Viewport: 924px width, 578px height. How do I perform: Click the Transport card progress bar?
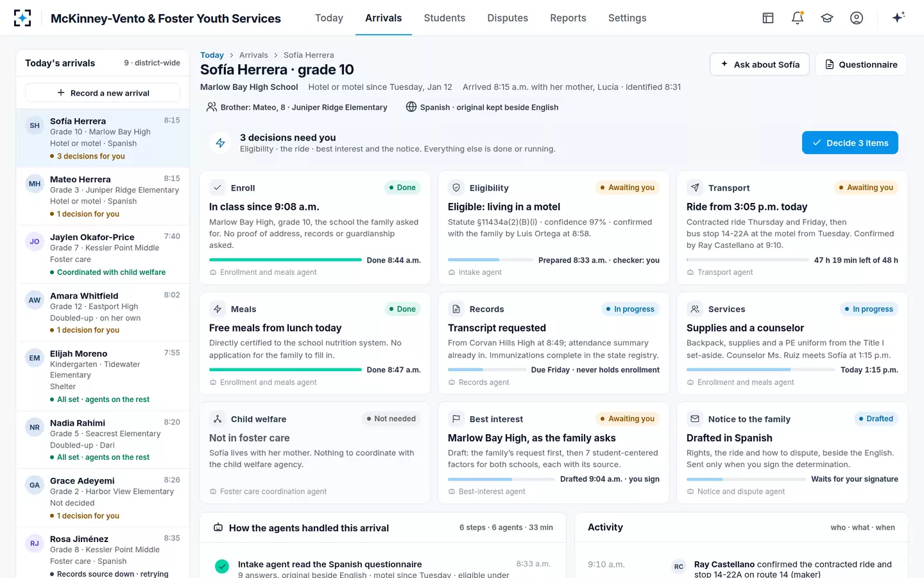[x=748, y=260]
